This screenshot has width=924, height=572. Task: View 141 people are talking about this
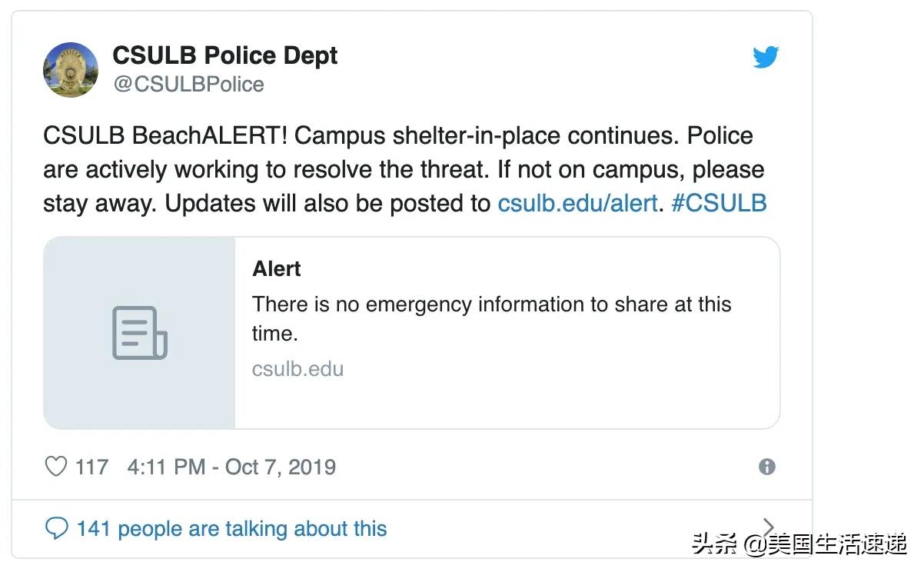click(x=231, y=528)
